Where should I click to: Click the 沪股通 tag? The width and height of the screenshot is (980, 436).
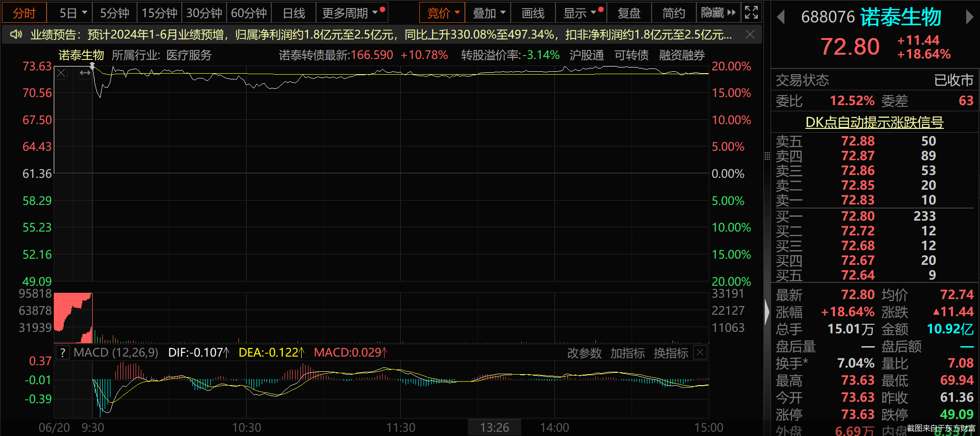click(x=587, y=55)
